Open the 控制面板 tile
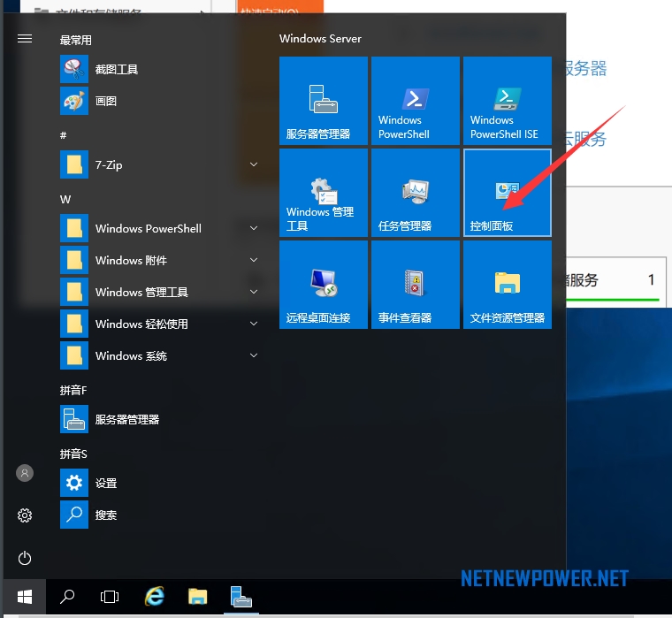Screen dimensions: 672x618 pos(508,193)
